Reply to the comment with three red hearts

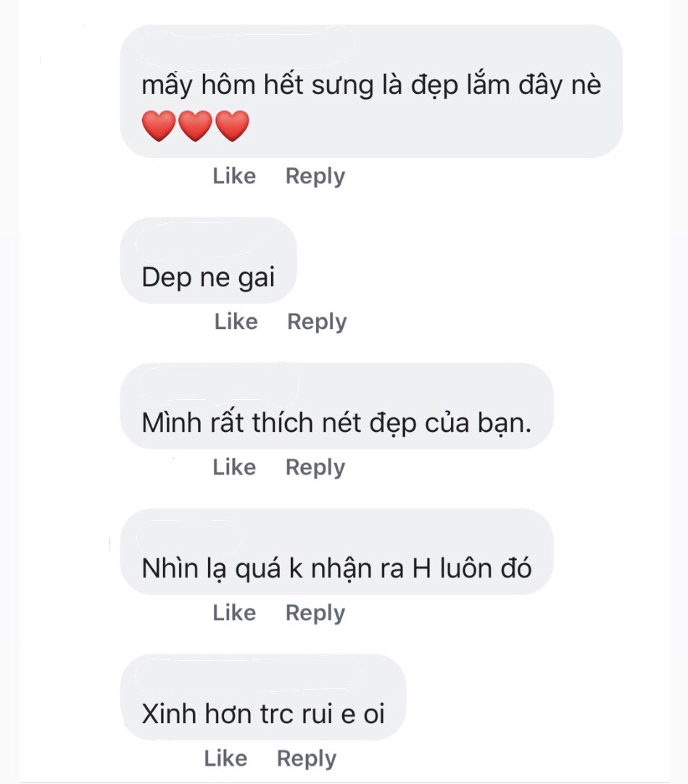pyautogui.click(x=315, y=176)
